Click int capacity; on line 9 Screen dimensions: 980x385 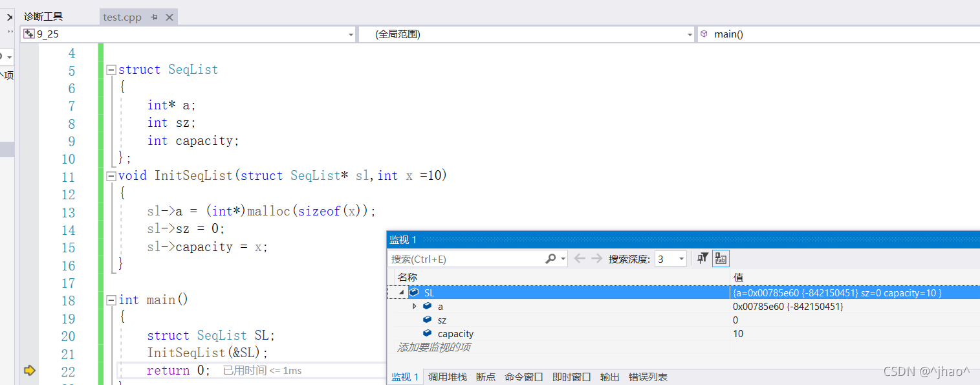pos(193,140)
